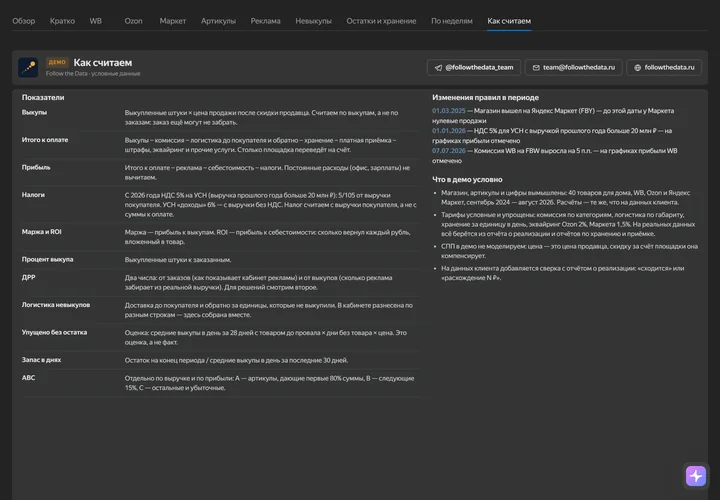Click the Налоги row label
The width and height of the screenshot is (720, 500).
point(33,195)
